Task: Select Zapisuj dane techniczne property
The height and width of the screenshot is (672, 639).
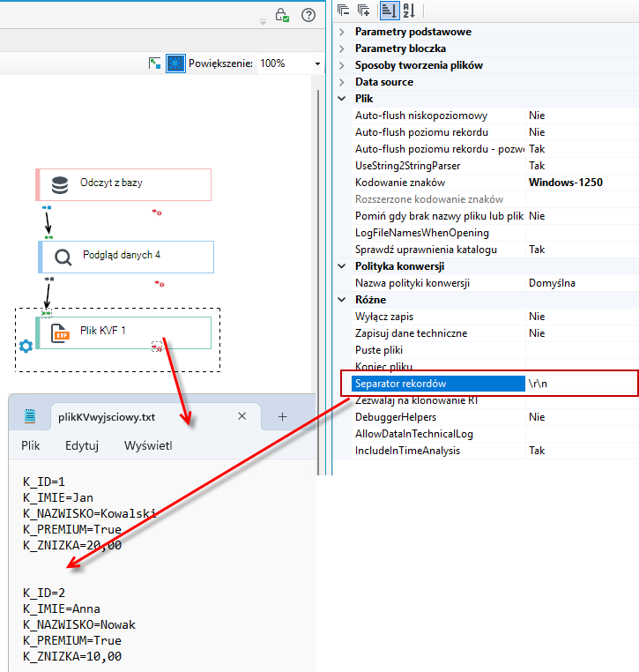Action: (x=438, y=333)
